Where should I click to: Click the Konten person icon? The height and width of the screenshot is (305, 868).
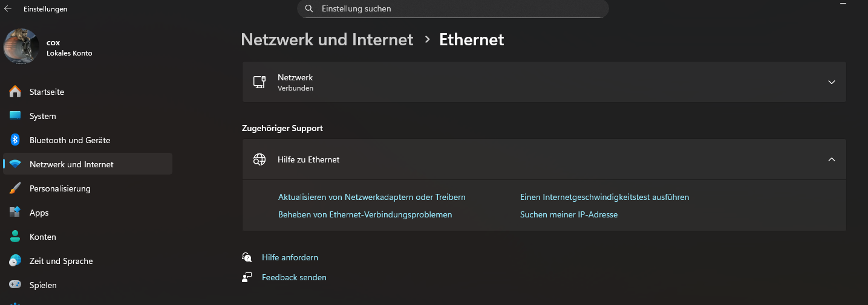[x=15, y=237]
